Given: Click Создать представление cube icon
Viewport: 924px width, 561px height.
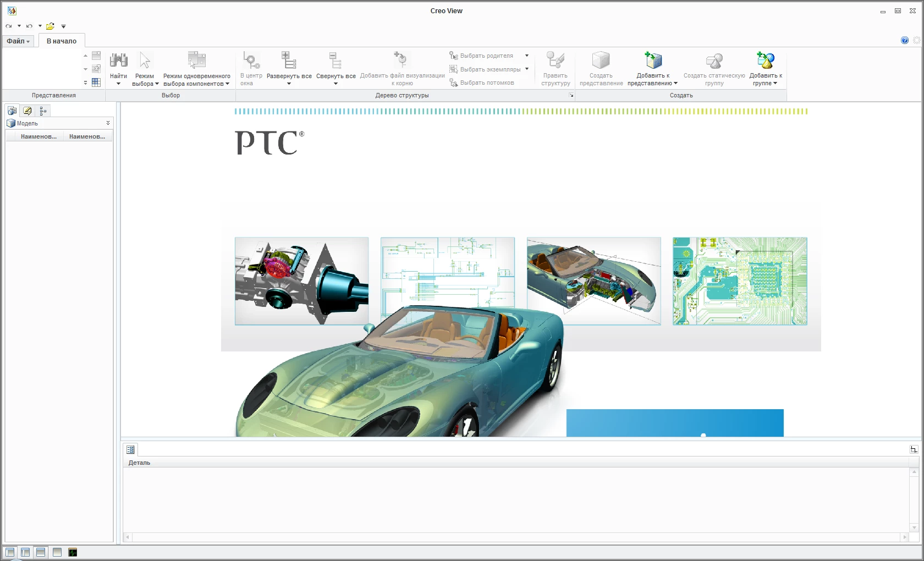Looking at the screenshot, I should 601,61.
